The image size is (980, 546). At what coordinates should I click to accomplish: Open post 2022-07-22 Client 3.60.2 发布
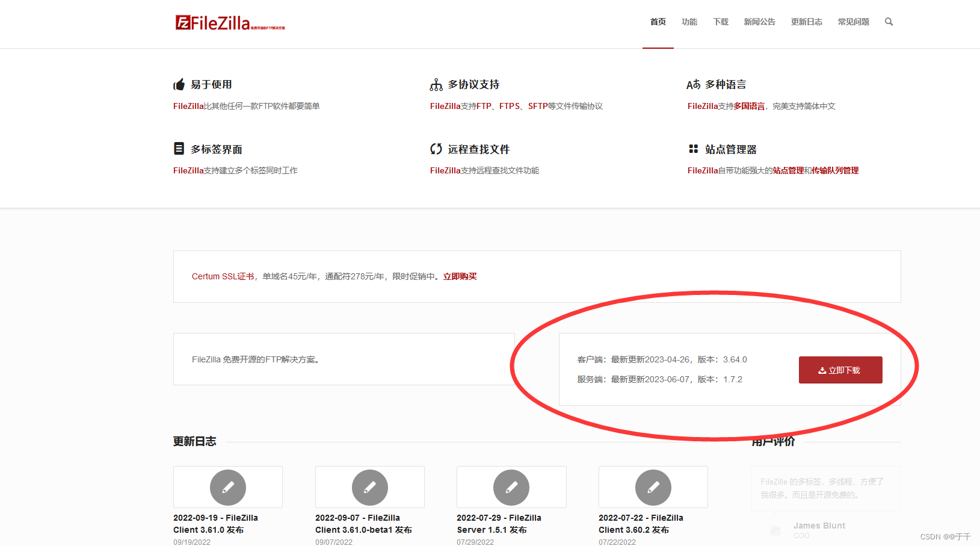pos(641,524)
